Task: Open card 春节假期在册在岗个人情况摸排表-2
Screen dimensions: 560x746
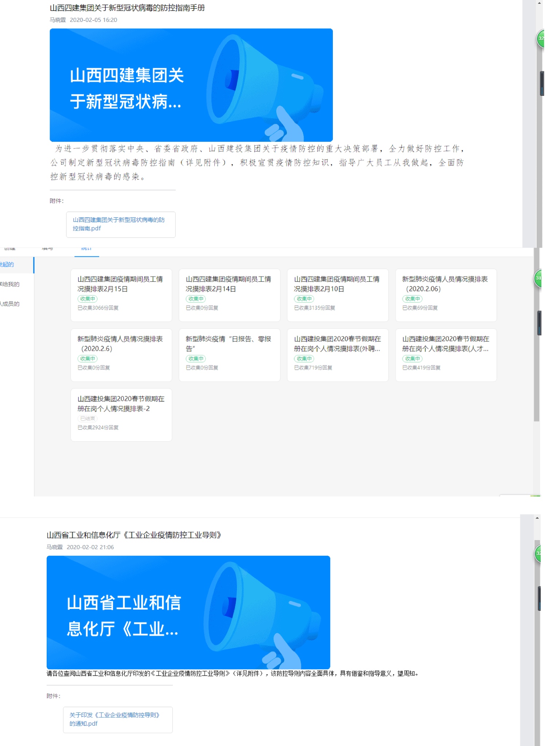Action: click(121, 415)
